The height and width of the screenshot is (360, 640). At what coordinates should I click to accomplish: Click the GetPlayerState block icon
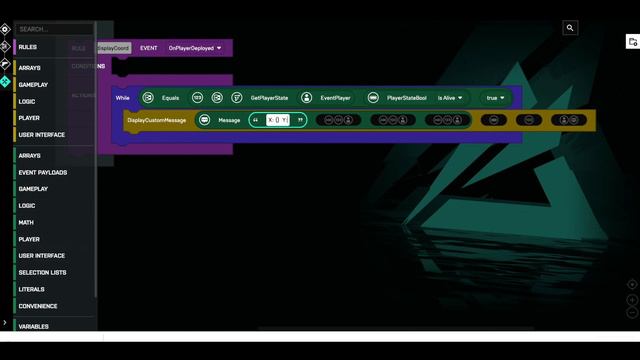pyautogui.click(x=237, y=98)
